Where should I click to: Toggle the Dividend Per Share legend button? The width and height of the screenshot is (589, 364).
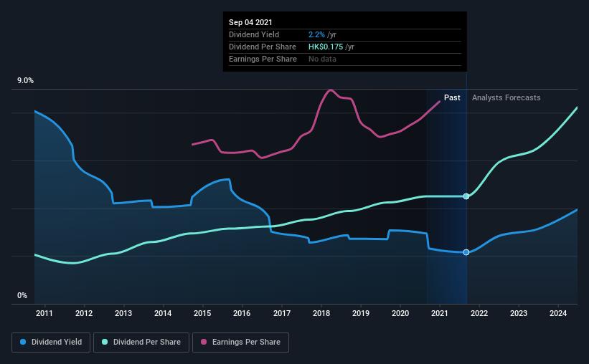pos(141,343)
